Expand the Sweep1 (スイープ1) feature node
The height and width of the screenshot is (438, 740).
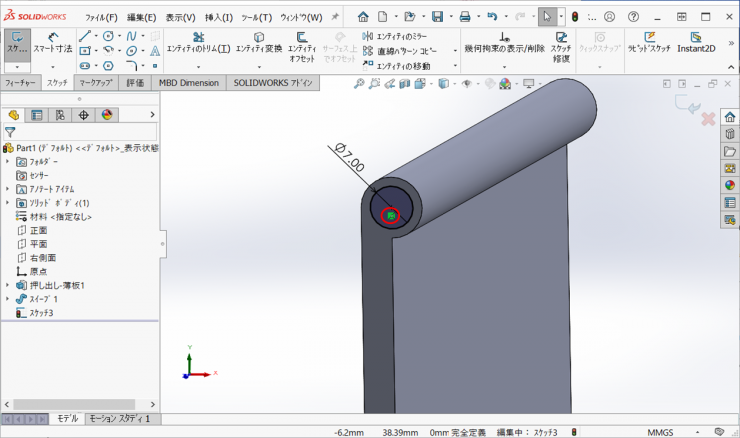click(8, 299)
